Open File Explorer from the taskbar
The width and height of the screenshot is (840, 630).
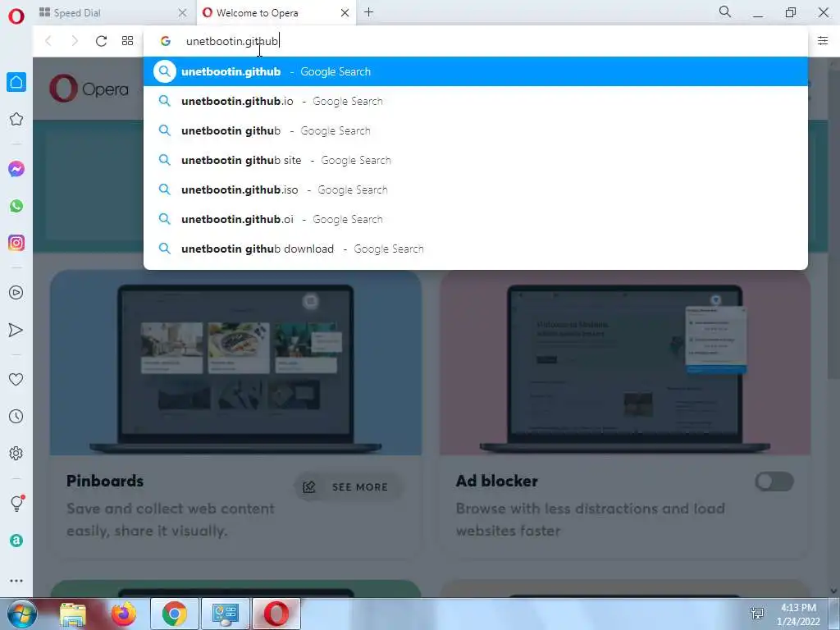[x=72, y=614]
